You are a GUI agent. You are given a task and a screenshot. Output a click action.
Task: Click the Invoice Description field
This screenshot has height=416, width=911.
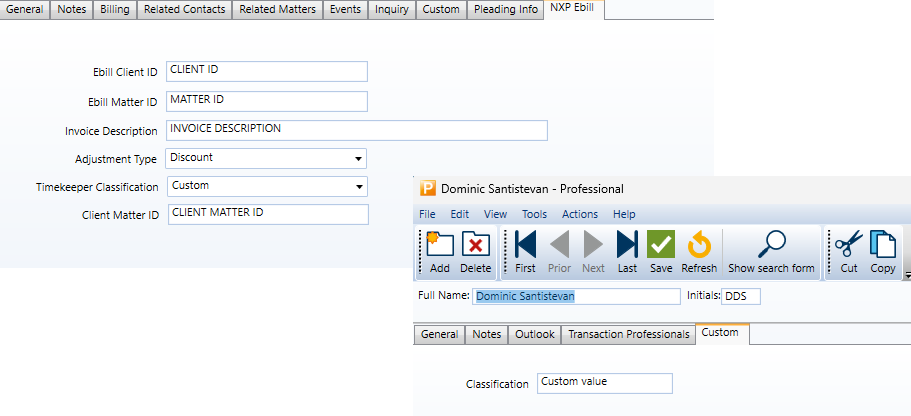356,130
